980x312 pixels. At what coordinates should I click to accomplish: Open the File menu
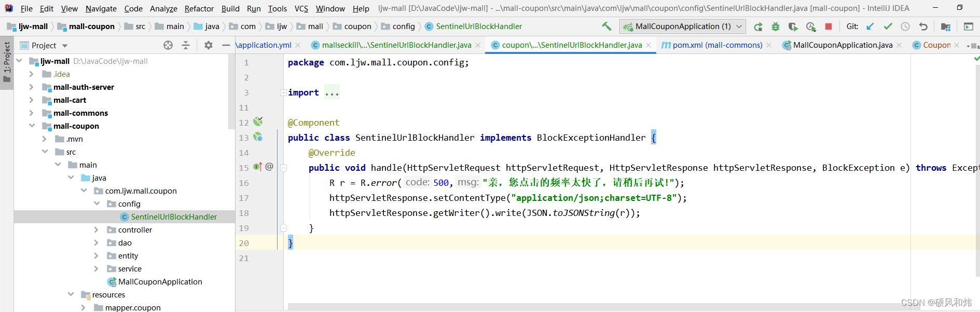tap(26, 8)
